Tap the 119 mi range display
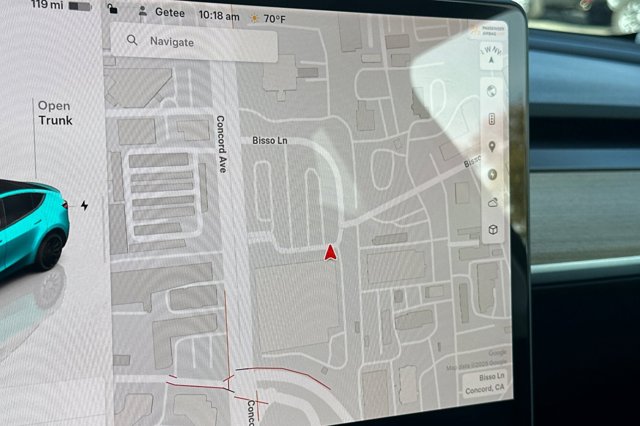Screen dimensions: 640x426 [46, 5]
